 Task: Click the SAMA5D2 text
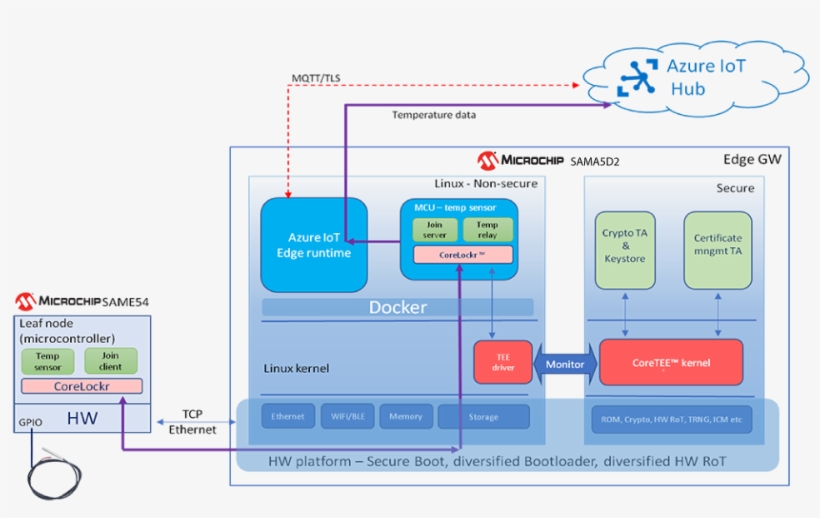pyautogui.click(x=595, y=162)
